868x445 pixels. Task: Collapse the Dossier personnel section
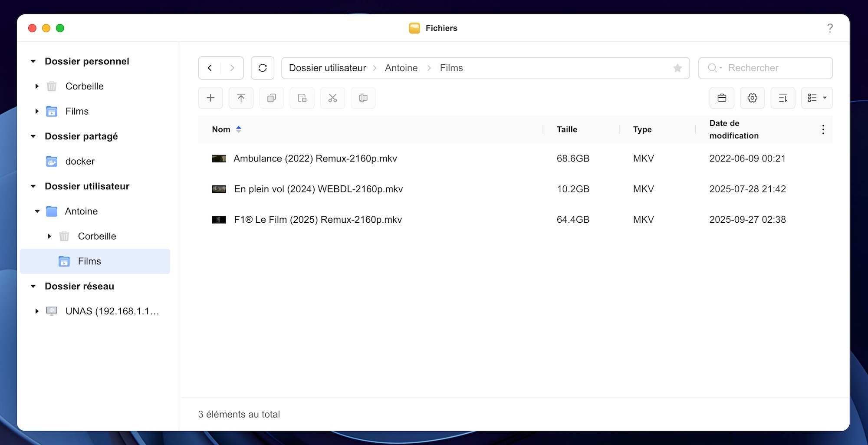pos(33,62)
